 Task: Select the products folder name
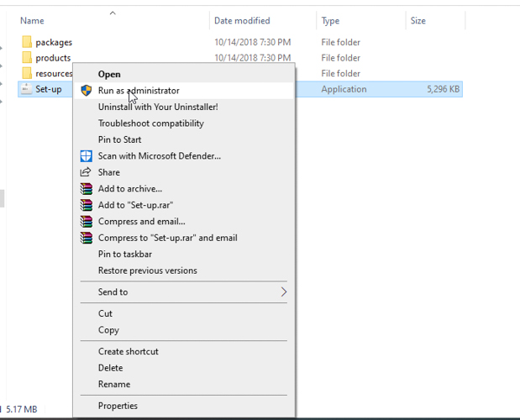click(x=53, y=58)
